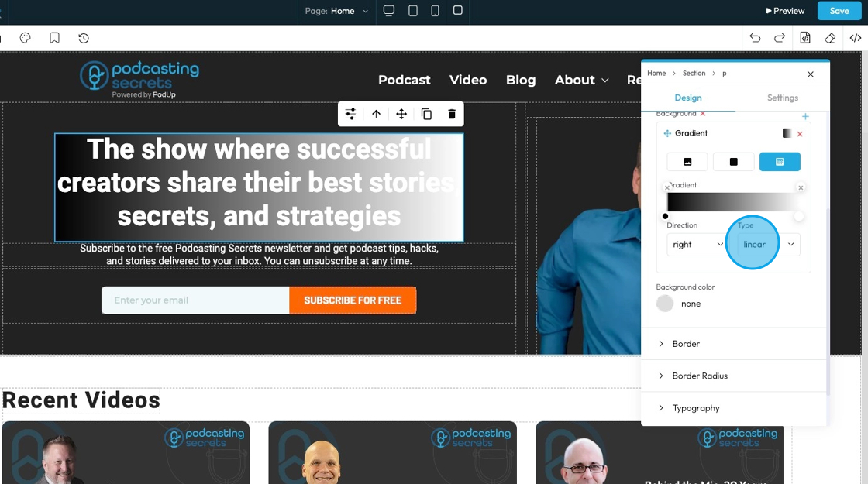868x484 pixels.
Task: Redo the last change
Action: pyautogui.click(x=780, y=38)
